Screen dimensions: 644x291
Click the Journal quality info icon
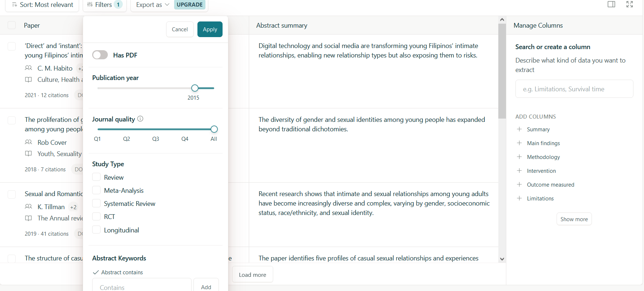(140, 119)
